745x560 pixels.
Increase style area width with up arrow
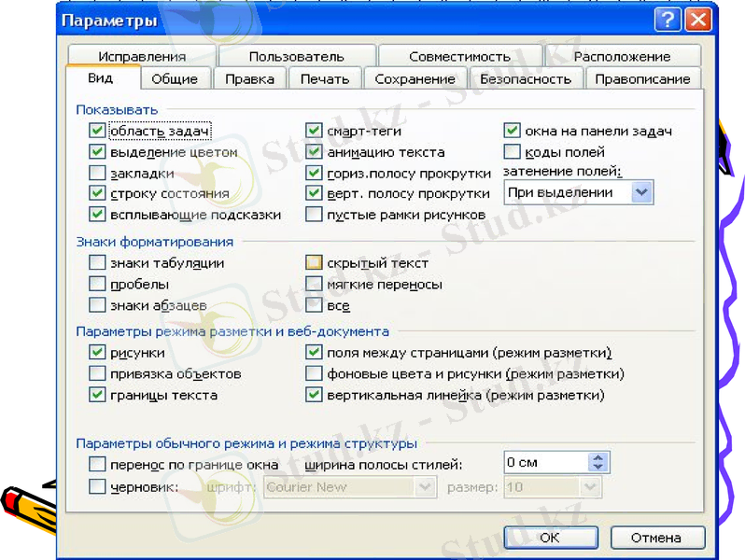tap(598, 458)
